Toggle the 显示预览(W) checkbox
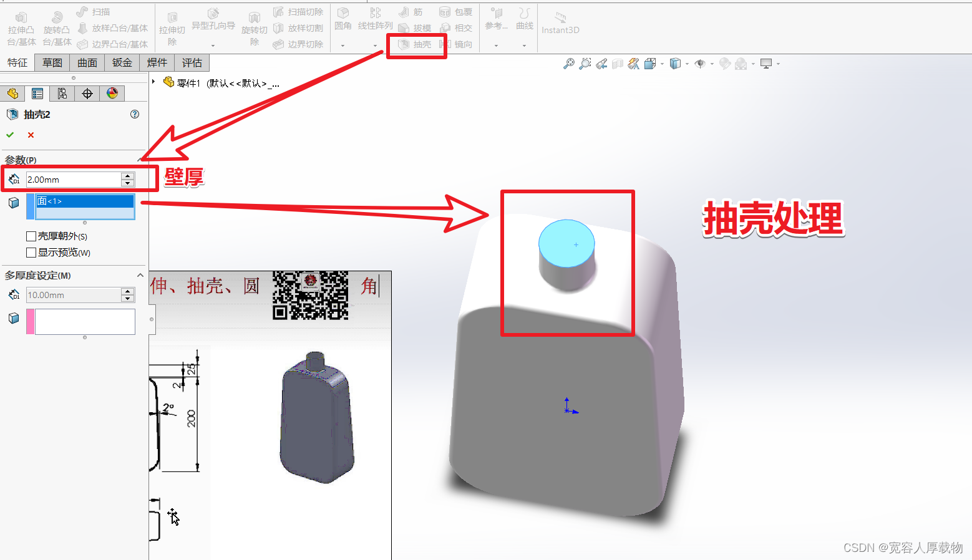 (x=31, y=253)
